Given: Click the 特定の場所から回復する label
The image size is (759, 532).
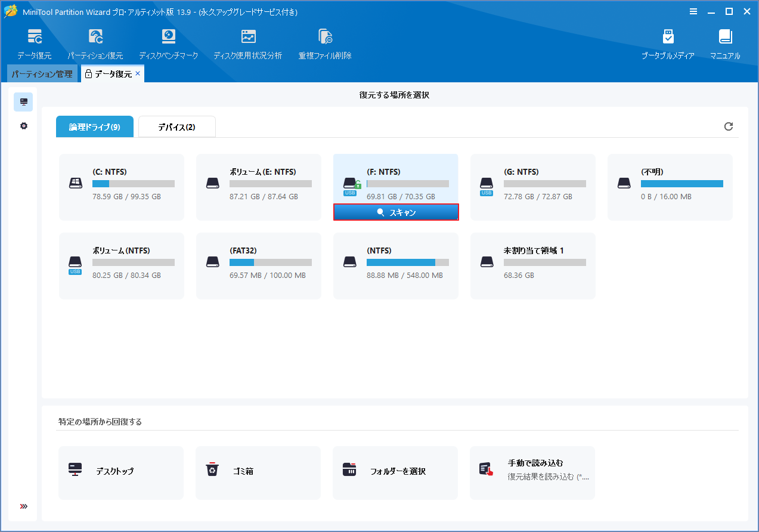Looking at the screenshot, I should [100, 422].
